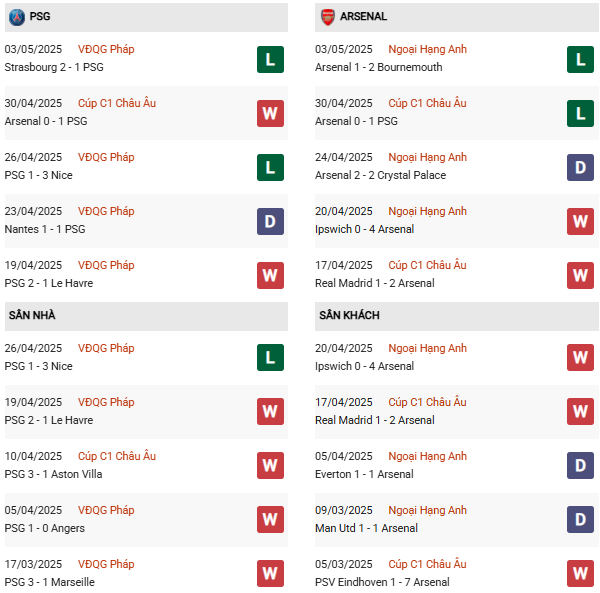Viewport: 600px width, 593px height.
Task: Select the PSG team header
Action: coord(146,17)
